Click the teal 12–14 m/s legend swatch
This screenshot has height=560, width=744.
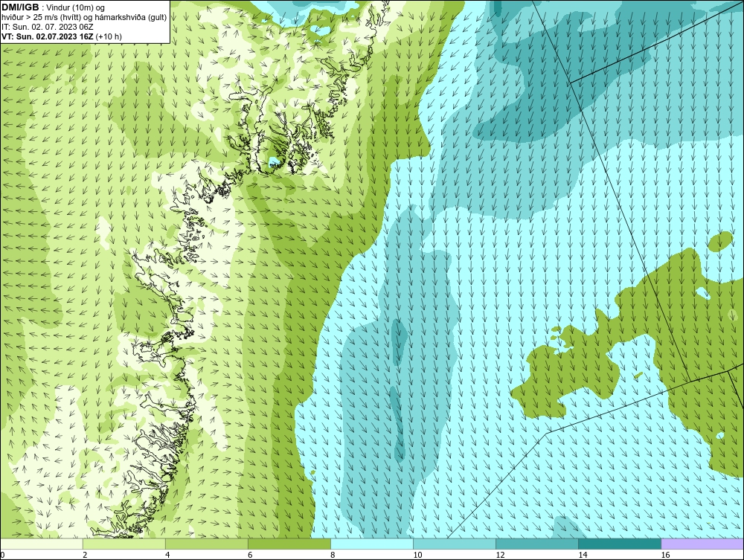[537, 544]
